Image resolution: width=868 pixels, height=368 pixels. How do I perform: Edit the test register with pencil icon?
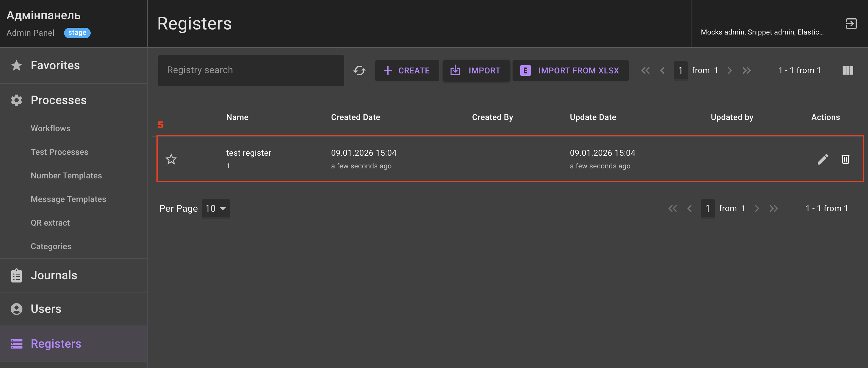[823, 159]
